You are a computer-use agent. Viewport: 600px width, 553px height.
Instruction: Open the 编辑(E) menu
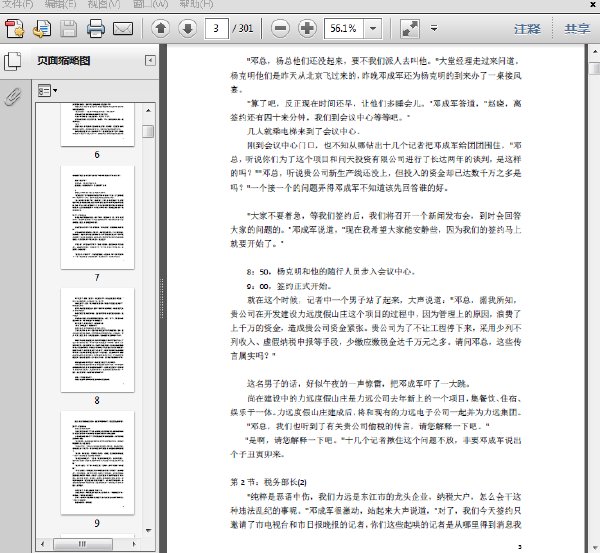(x=60, y=4)
